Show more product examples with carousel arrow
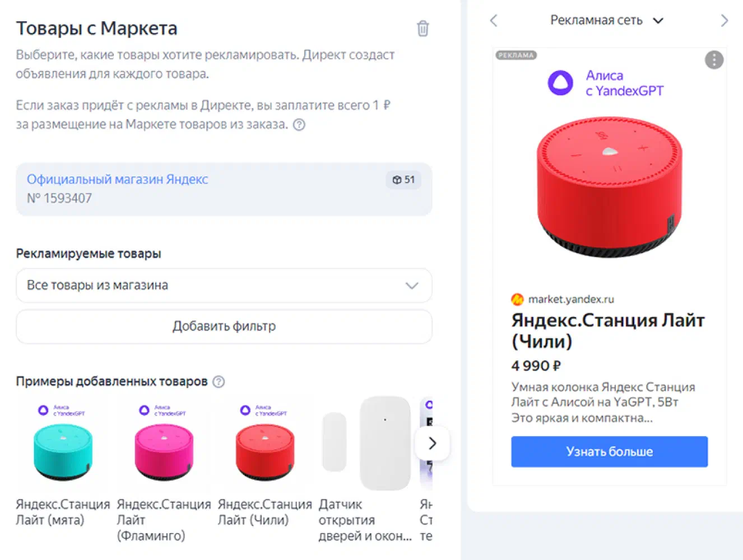Image resolution: width=743 pixels, height=560 pixels. [x=432, y=444]
